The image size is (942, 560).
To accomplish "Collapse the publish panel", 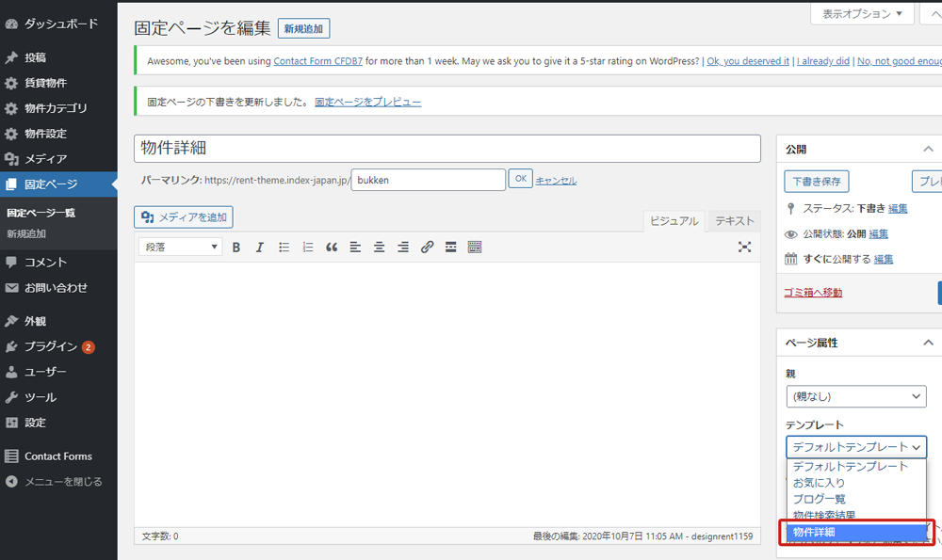I will click(x=928, y=149).
